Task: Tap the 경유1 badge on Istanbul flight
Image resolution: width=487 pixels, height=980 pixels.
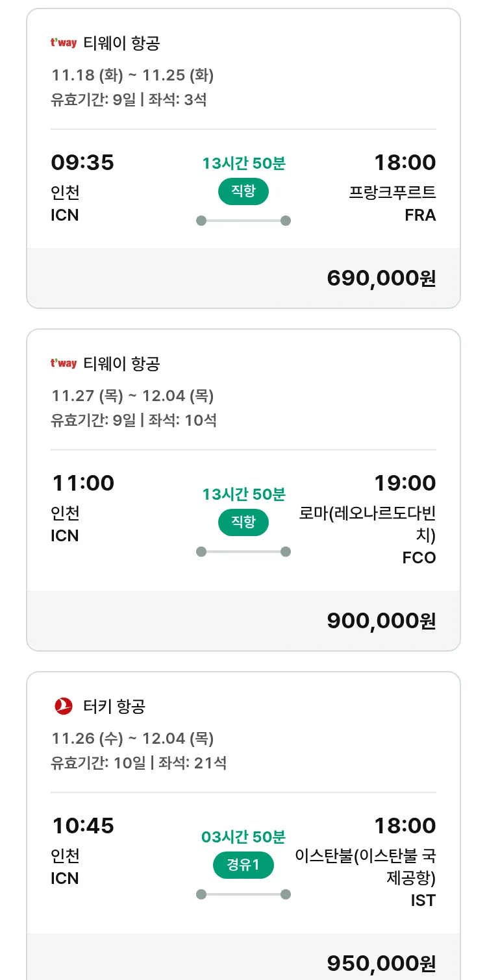Action: click(243, 865)
